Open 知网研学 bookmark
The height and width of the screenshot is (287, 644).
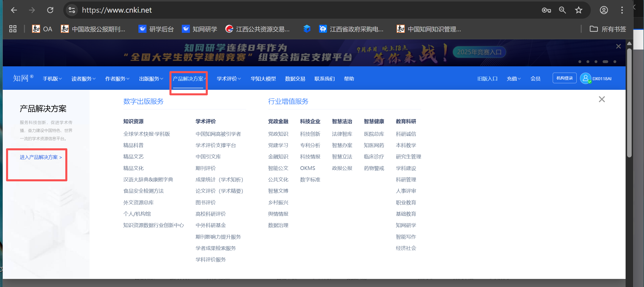click(199, 29)
